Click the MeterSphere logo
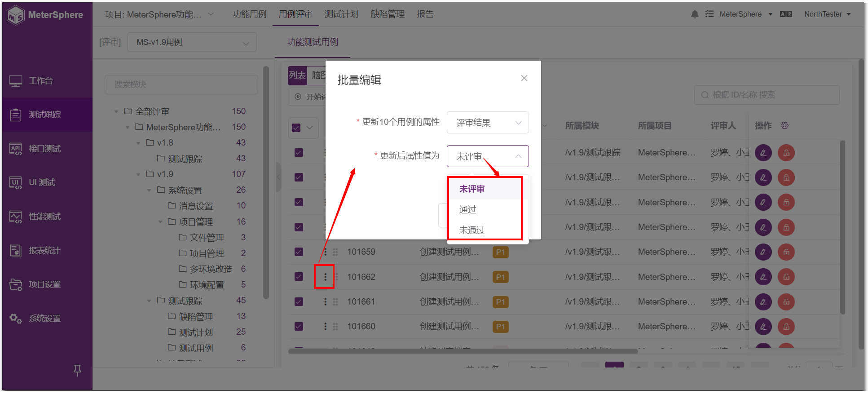 pos(45,15)
